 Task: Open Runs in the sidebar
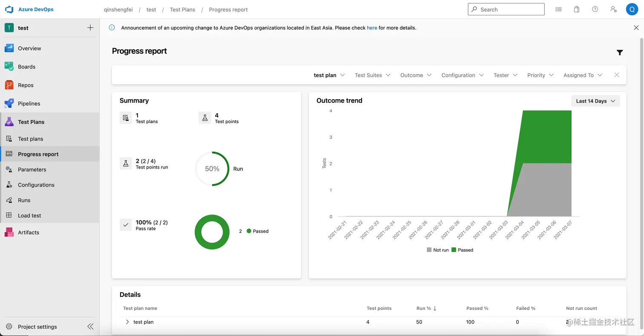pos(50,200)
